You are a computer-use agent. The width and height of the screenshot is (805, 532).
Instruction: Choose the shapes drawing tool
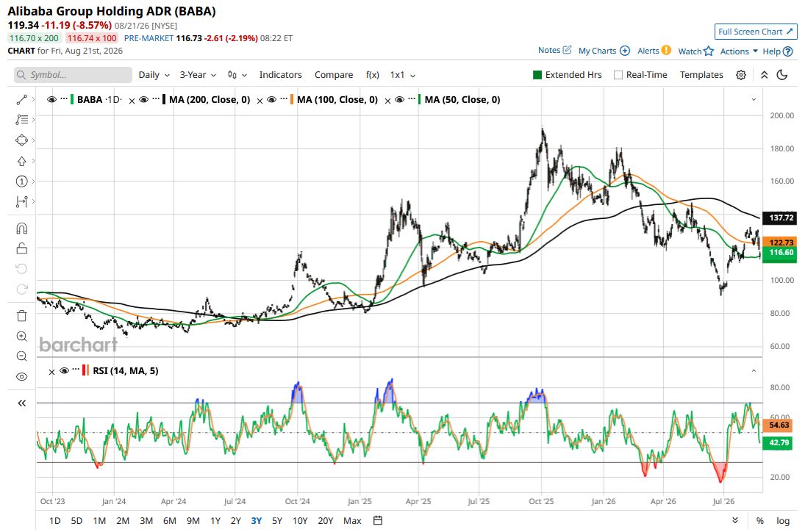[21, 140]
